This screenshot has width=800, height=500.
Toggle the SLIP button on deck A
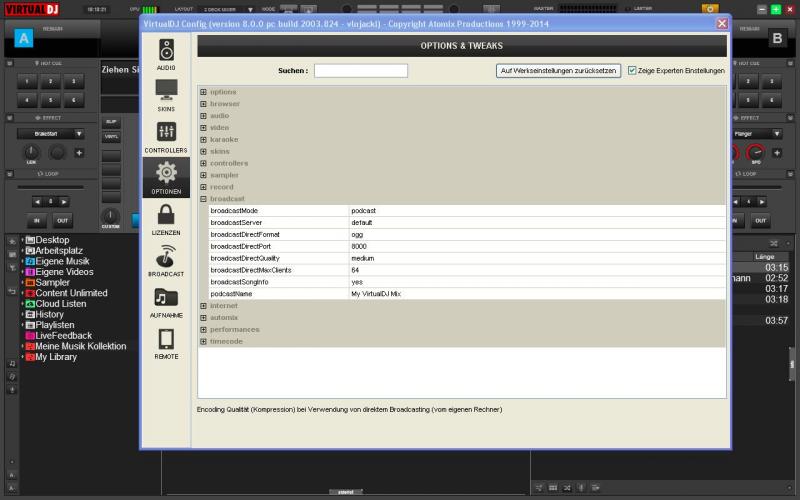tap(111, 121)
